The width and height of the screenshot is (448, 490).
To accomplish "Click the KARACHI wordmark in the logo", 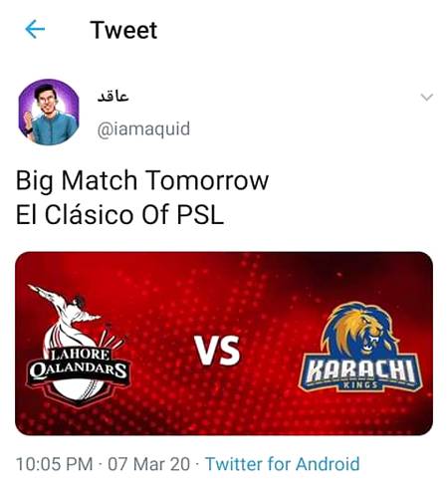I will pos(360,369).
